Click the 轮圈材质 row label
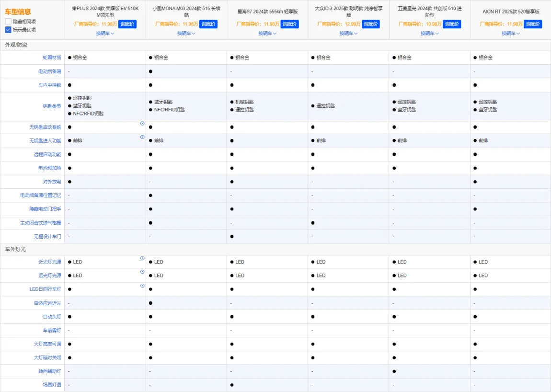The width and height of the screenshot is (551, 392). (52, 58)
